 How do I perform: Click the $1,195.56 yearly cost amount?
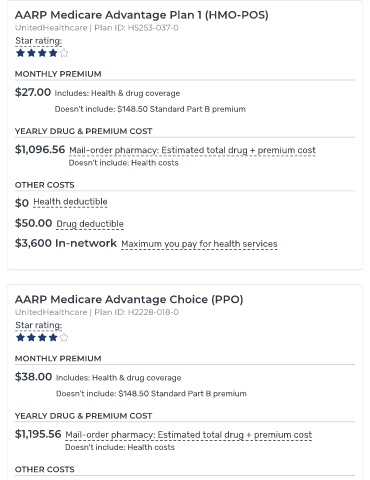coord(38,434)
